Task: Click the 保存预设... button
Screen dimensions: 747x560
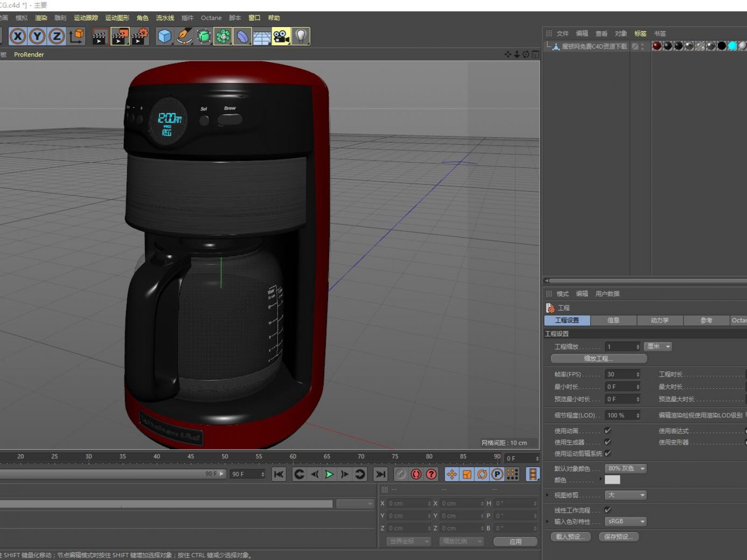Action: click(x=619, y=537)
